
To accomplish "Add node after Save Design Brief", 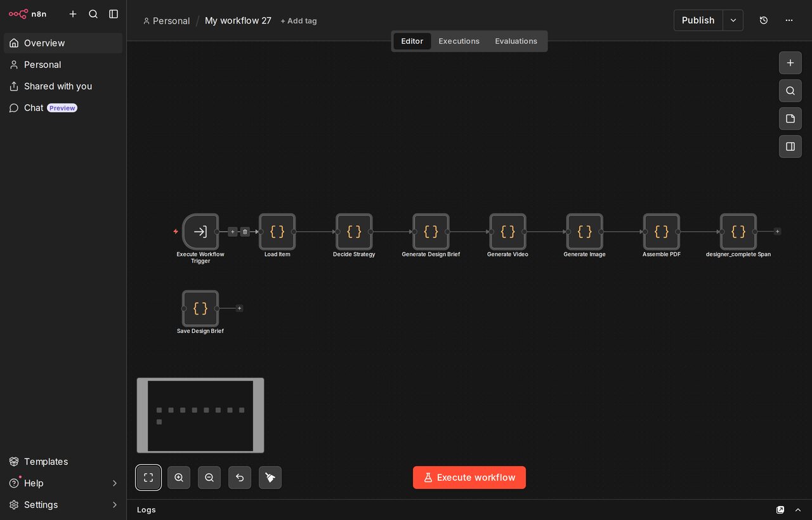I will pos(239,308).
